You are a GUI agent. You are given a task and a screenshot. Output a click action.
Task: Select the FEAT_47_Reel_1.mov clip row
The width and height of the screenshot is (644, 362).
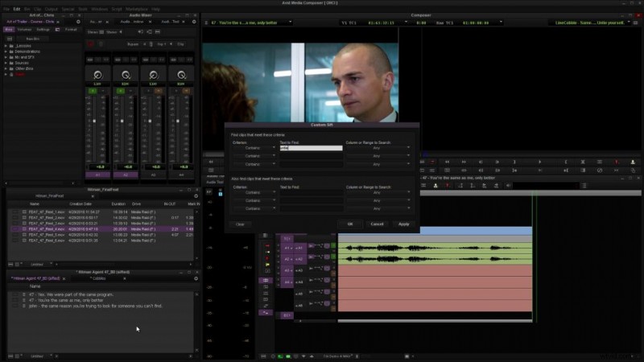pyautogui.click(x=101, y=212)
